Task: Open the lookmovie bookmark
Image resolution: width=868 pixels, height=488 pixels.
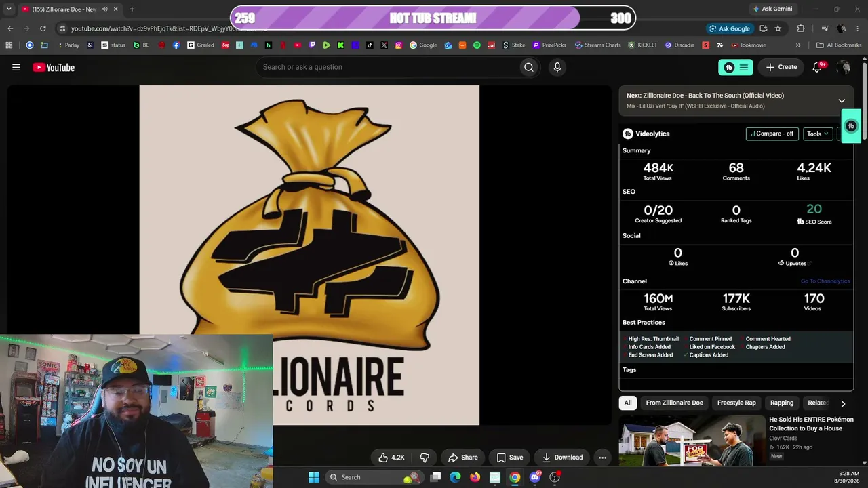Action: [x=747, y=45]
